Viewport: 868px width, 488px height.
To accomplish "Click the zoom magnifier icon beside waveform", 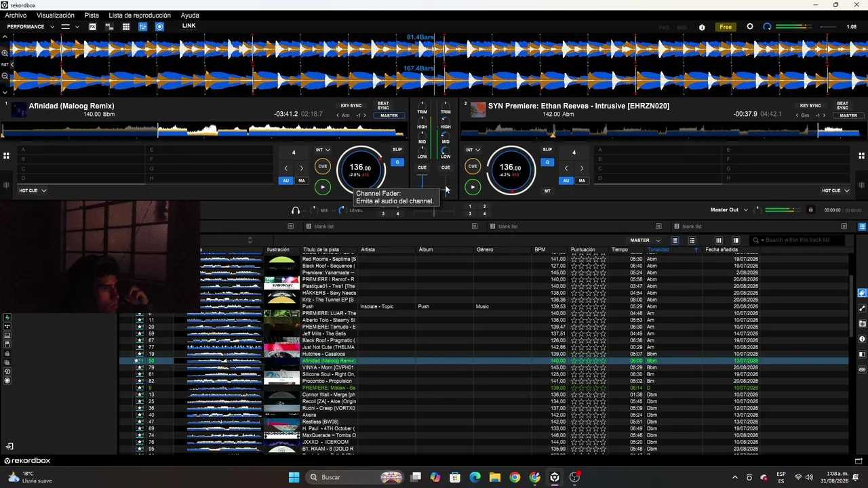I will pos(5,53).
